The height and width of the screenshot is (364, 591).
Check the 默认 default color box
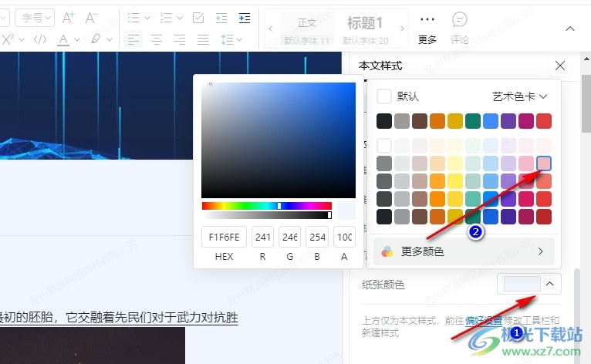384,96
